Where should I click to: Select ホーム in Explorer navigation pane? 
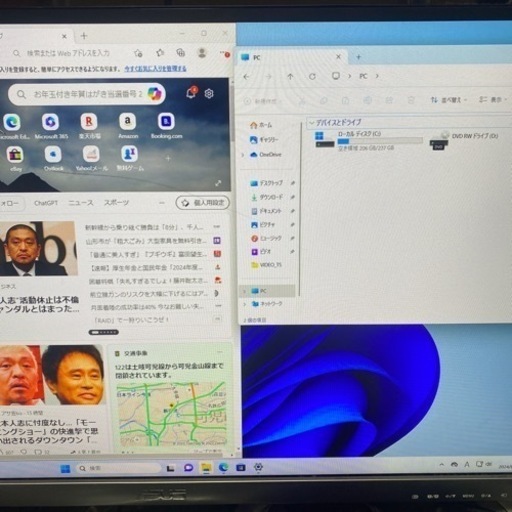point(261,125)
